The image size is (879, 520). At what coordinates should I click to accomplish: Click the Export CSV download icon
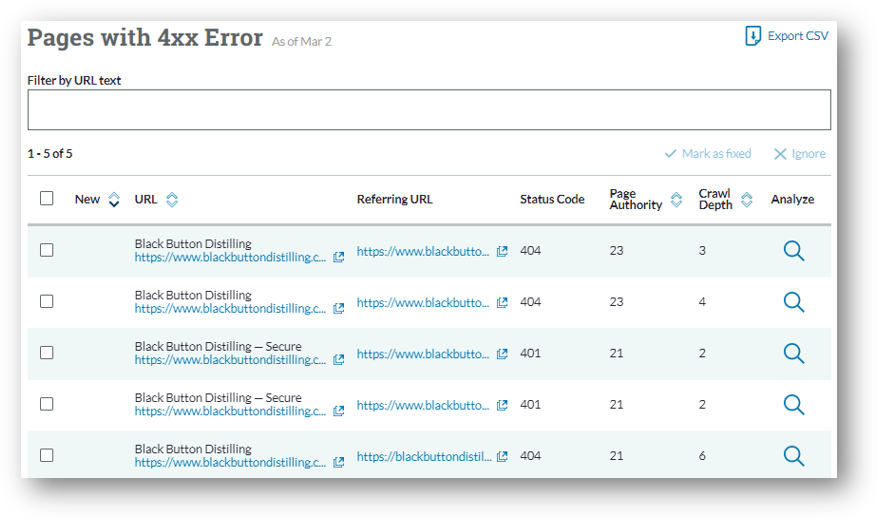[x=753, y=36]
